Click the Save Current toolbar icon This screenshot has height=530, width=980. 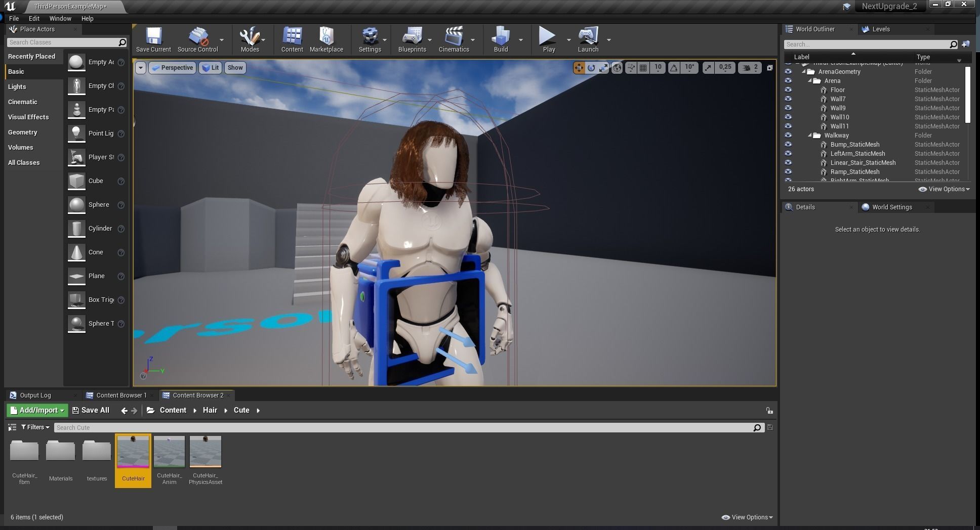pyautogui.click(x=153, y=36)
